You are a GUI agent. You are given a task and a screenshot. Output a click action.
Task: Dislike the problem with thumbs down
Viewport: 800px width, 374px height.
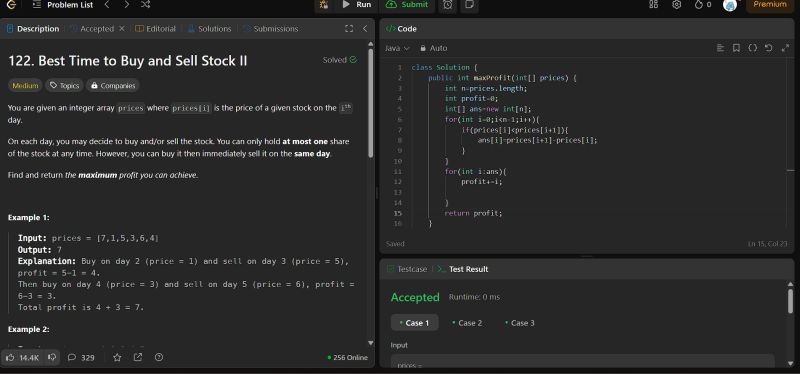(x=52, y=358)
